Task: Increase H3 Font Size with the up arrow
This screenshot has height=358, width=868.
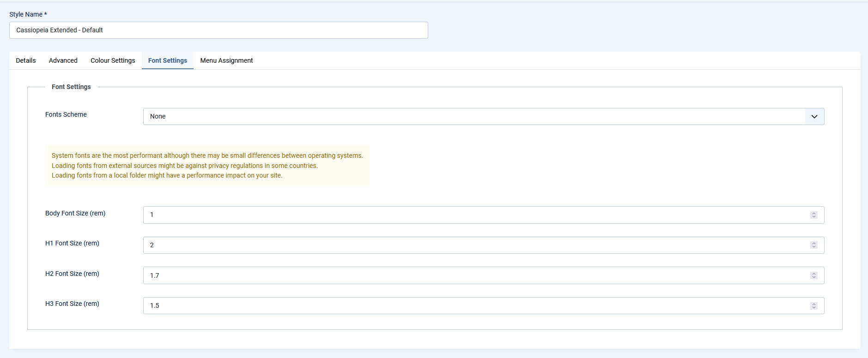Action: (813, 304)
